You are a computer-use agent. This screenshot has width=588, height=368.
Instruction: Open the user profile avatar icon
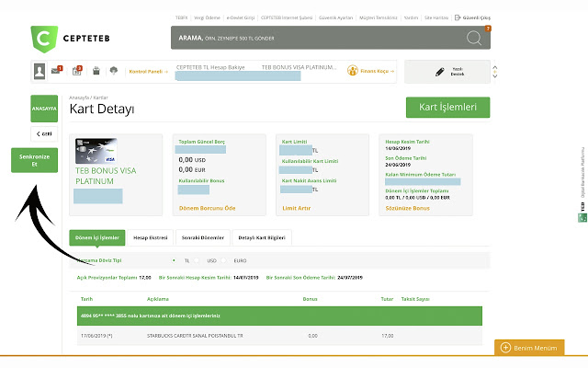(x=40, y=71)
